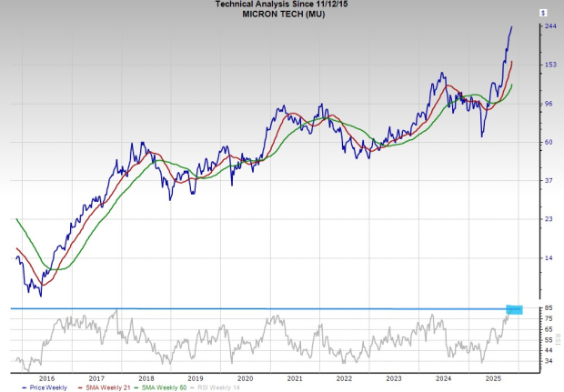Select the 2018 year label on axis
This screenshot has height=392, width=564.
[x=146, y=377]
